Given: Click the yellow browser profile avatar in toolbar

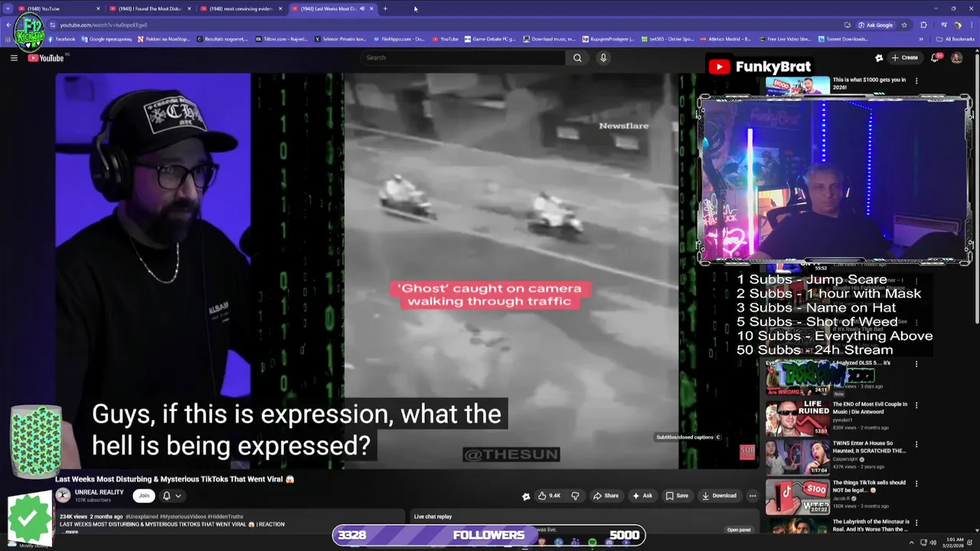Looking at the screenshot, I should pyautogui.click(x=957, y=24).
